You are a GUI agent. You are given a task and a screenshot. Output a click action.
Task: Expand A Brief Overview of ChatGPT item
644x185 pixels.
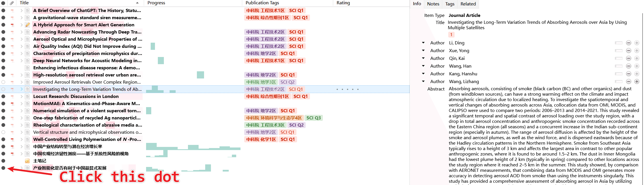[x=22, y=11]
